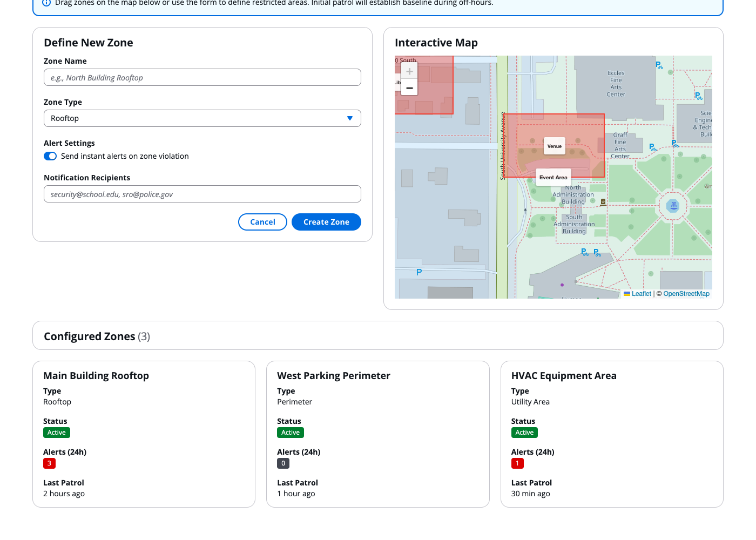The image size is (756, 540).
Task: Click the Notification Recipients field
Action: point(202,194)
